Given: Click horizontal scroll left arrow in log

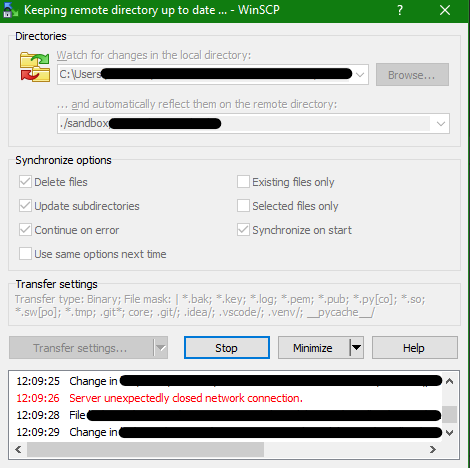Looking at the screenshot, I should tap(18, 450).
